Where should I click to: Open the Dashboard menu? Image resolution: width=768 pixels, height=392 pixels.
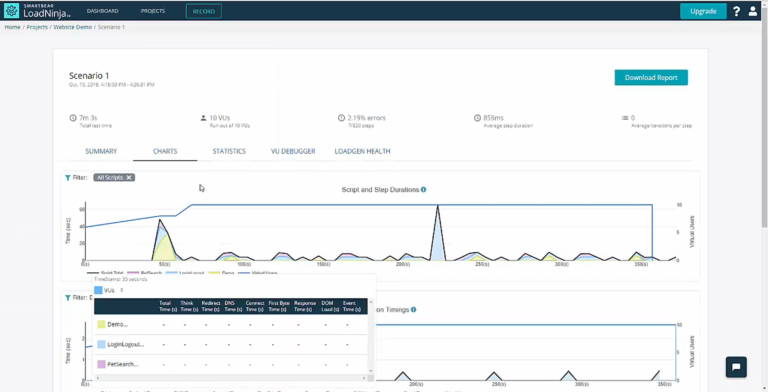click(x=102, y=11)
